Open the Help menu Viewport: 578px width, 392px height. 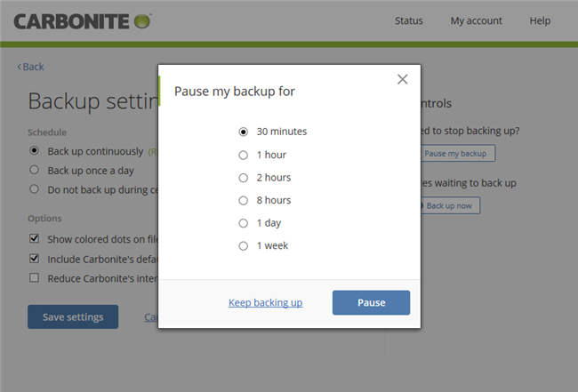540,20
